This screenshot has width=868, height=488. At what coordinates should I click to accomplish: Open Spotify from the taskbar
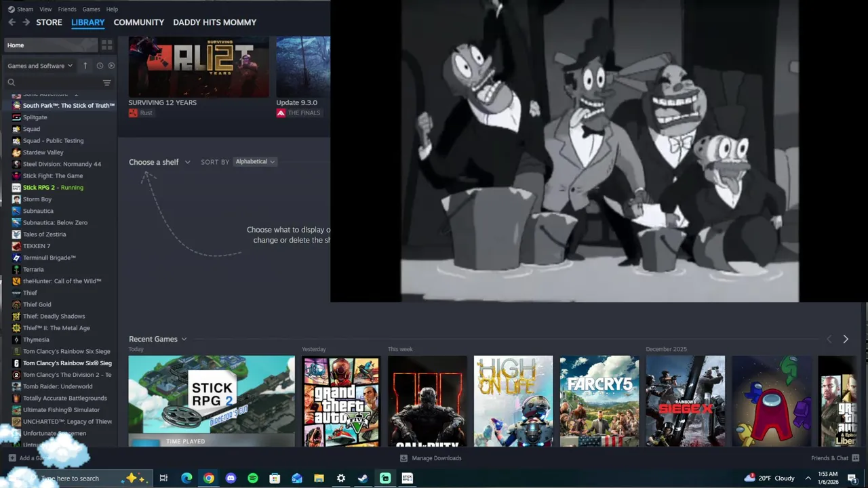(253, 478)
